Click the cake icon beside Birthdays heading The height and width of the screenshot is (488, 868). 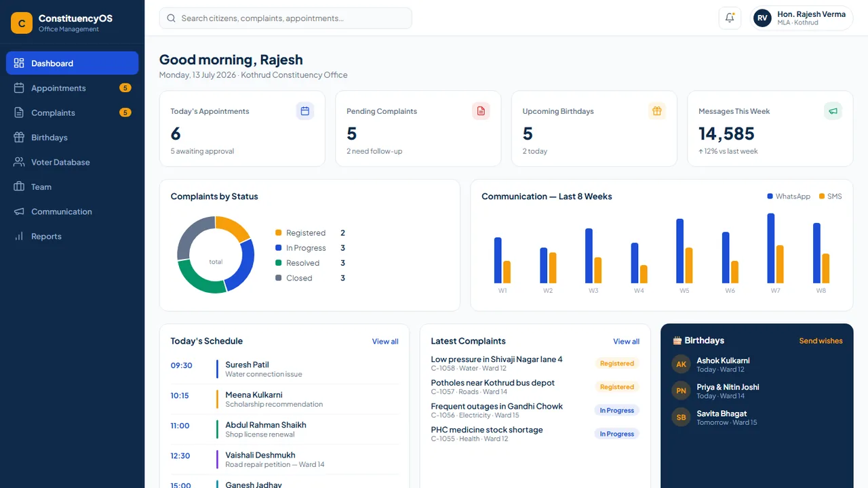click(x=677, y=341)
